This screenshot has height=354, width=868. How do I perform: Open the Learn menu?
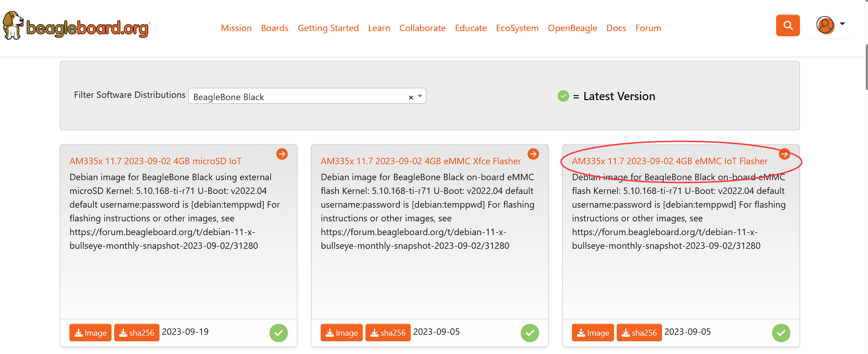click(379, 28)
